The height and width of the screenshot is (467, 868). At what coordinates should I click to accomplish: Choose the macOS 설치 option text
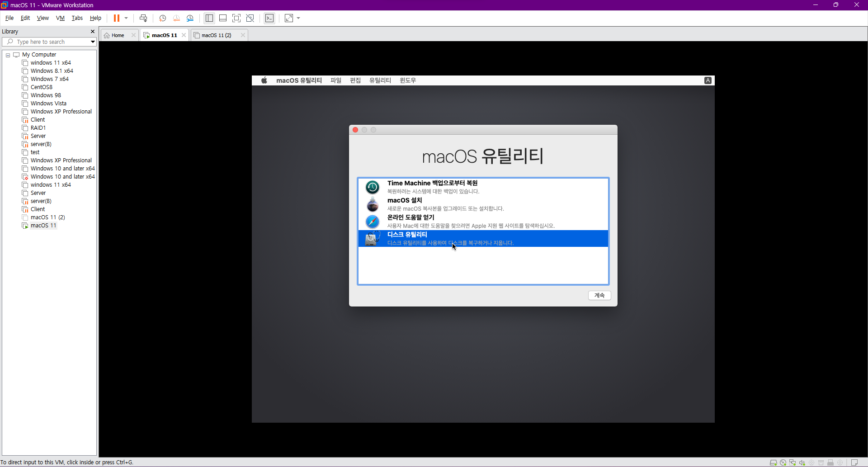tap(405, 200)
